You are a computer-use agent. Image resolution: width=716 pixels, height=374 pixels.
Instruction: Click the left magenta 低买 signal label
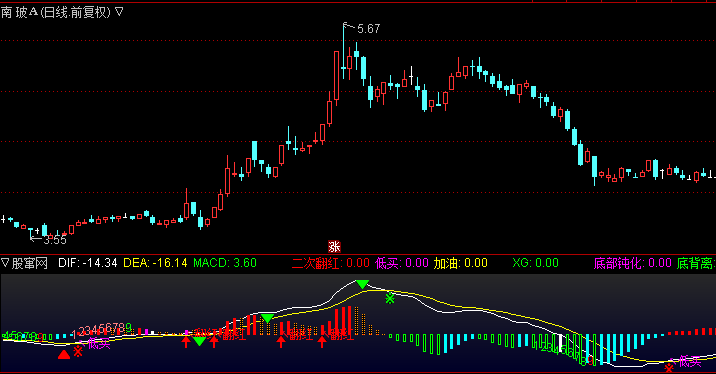pyautogui.click(x=99, y=343)
